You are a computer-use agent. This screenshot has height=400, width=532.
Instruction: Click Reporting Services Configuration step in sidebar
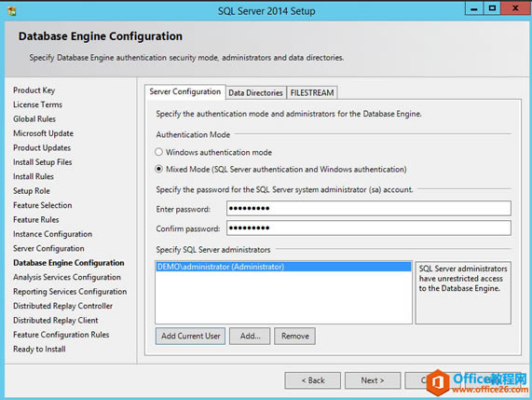point(70,291)
